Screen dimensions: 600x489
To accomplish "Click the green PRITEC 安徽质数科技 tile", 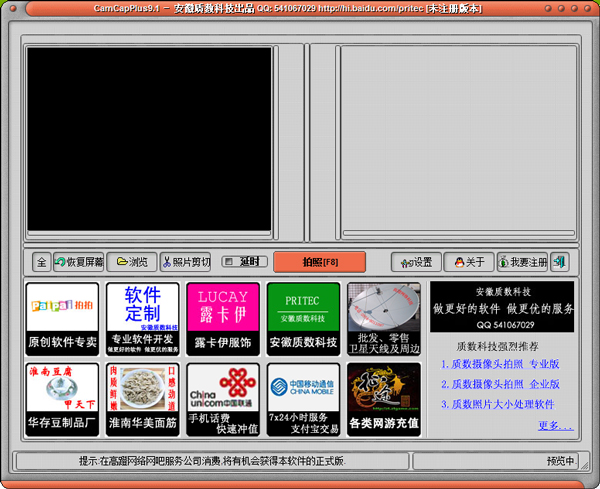I will [302, 318].
